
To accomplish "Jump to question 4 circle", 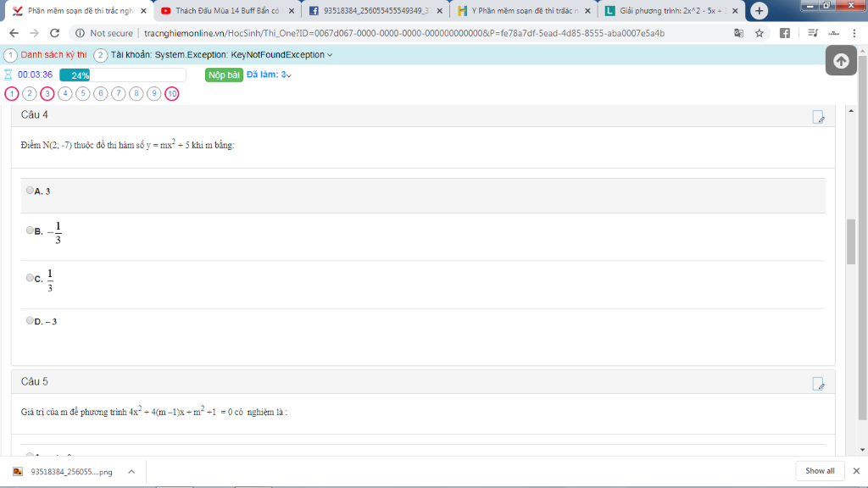I will pos(64,93).
